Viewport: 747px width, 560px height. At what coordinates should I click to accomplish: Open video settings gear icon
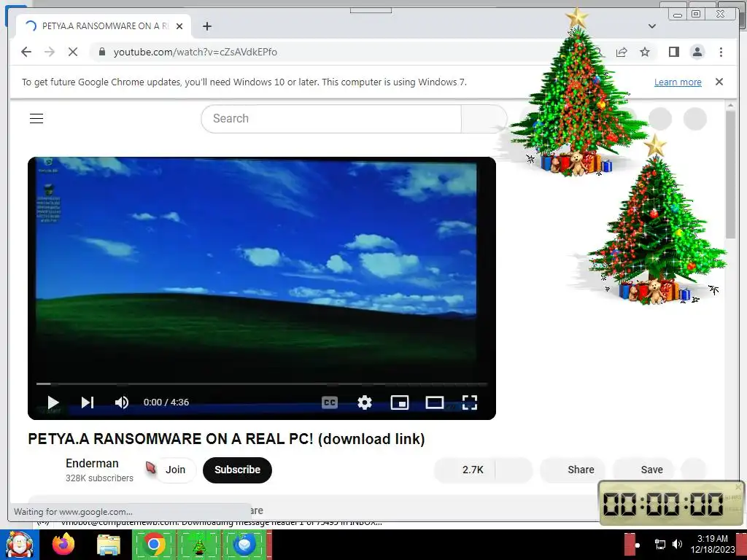[x=365, y=402]
